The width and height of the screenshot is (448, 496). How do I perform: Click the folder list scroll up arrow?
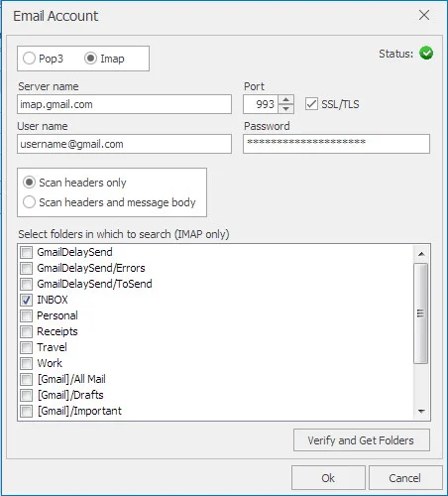tap(421, 254)
